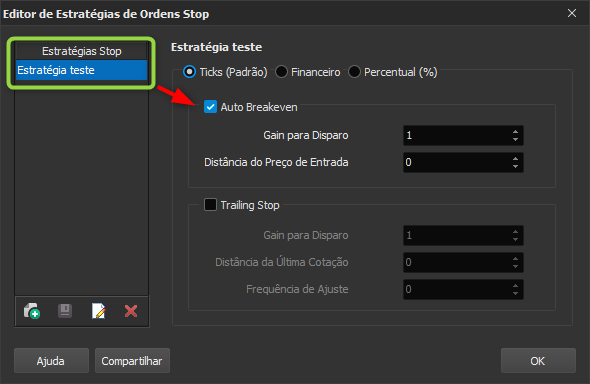590x384 pixels.
Task: Uncheck the Auto Breakeven checkbox
Action: point(210,107)
